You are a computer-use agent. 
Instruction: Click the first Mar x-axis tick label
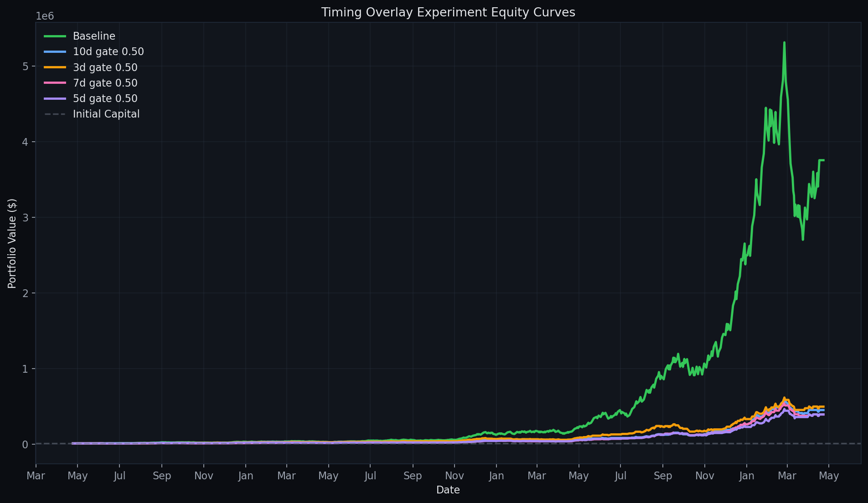[36, 476]
